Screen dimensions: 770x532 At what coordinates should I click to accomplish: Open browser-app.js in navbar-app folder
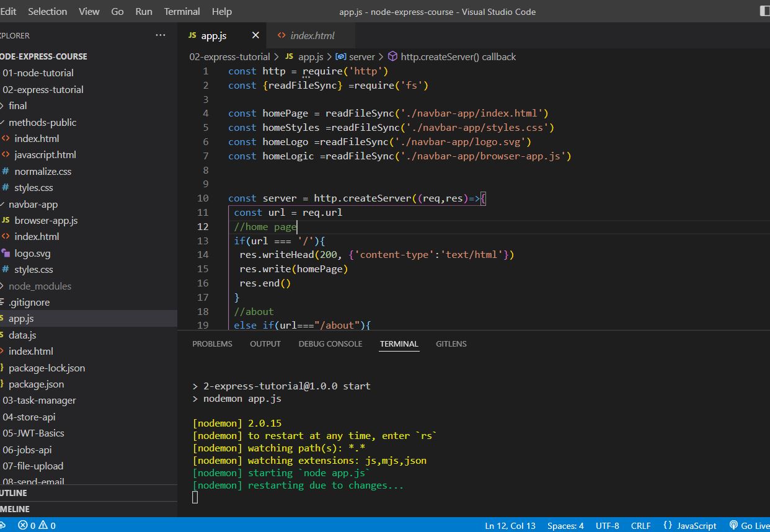click(x=46, y=220)
